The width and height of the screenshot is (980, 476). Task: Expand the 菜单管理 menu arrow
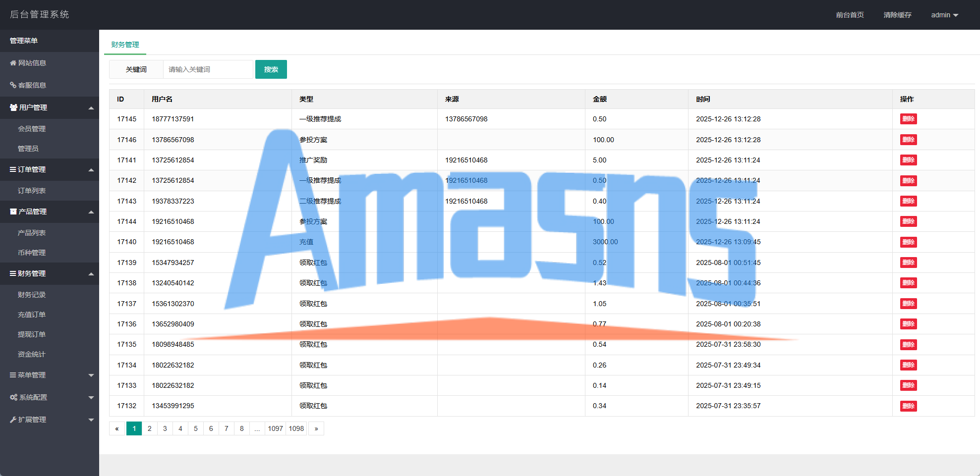tap(91, 375)
